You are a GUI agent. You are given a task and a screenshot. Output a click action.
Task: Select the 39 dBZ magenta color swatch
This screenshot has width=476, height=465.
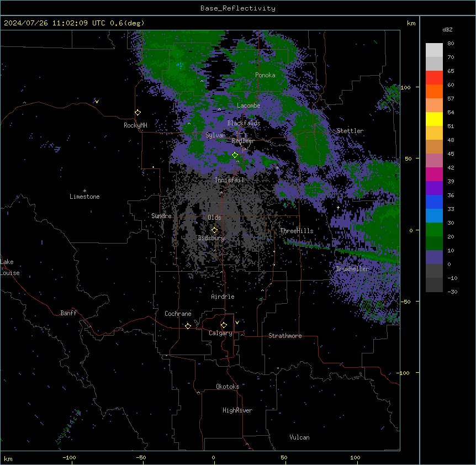point(434,174)
